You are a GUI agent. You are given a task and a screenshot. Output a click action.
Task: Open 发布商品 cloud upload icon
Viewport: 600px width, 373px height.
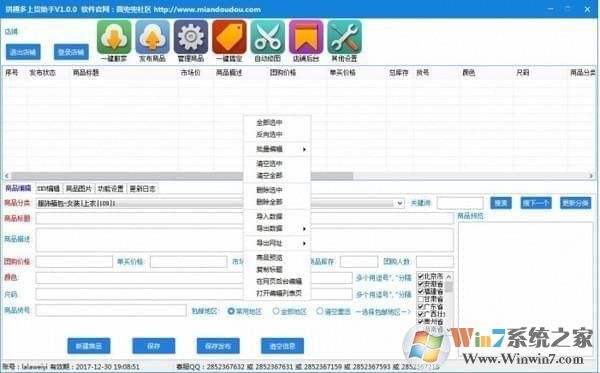pos(152,37)
